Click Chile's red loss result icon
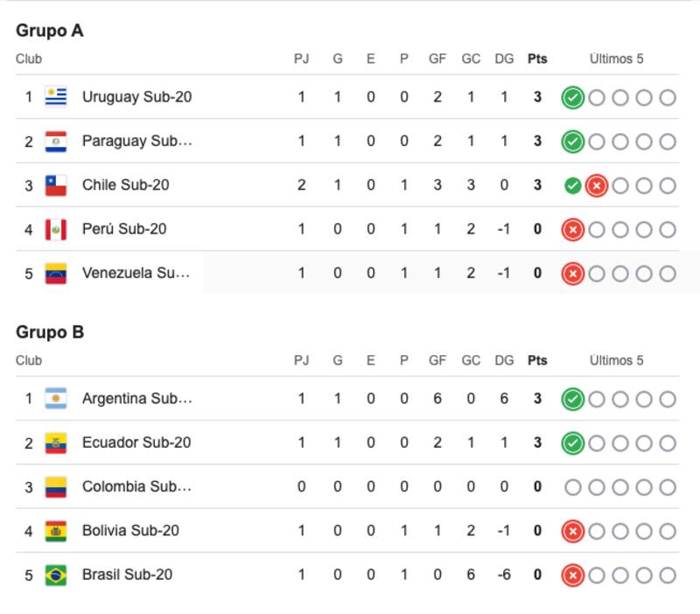 coord(597,185)
